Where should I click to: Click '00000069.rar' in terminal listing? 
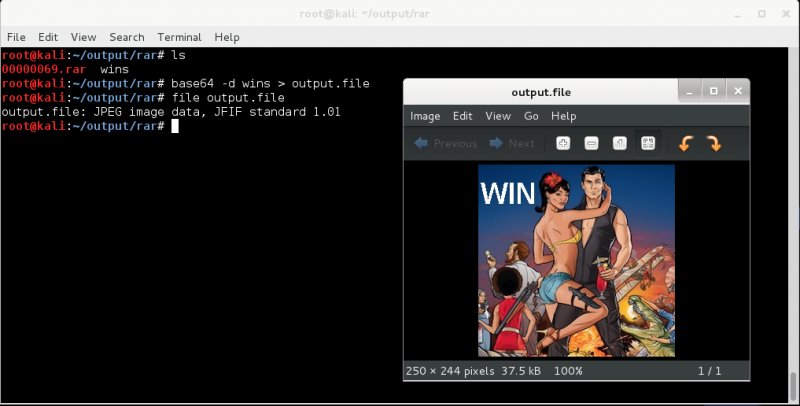pos(43,69)
